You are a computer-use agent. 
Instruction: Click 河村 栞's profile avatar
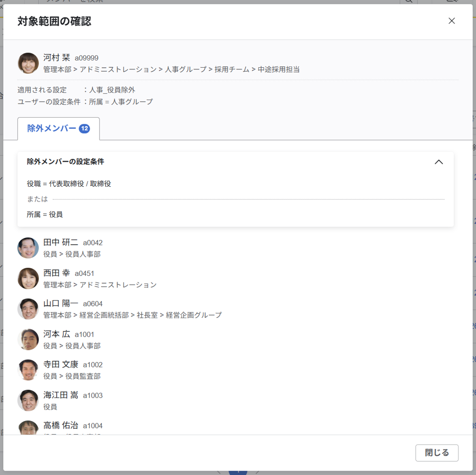[x=28, y=63]
